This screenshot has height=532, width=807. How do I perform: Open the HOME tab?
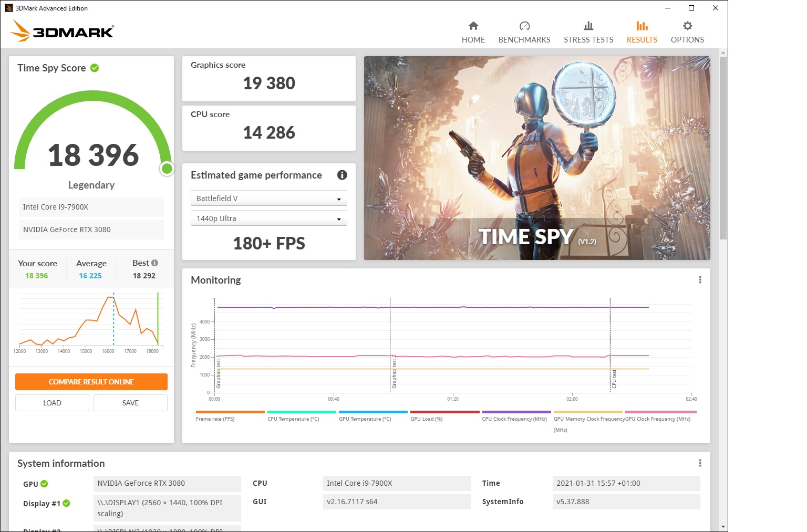pos(473,33)
